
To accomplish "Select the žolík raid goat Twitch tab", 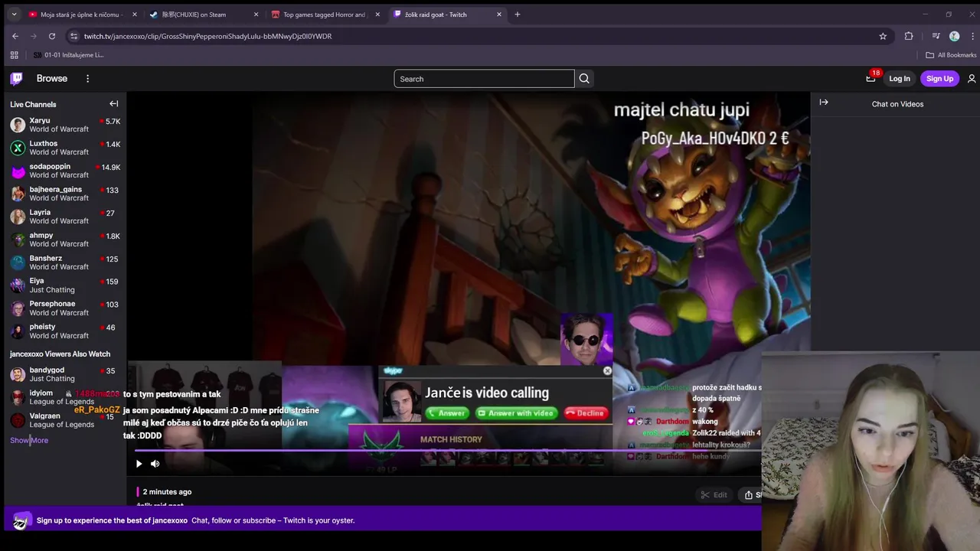I will coord(447,15).
